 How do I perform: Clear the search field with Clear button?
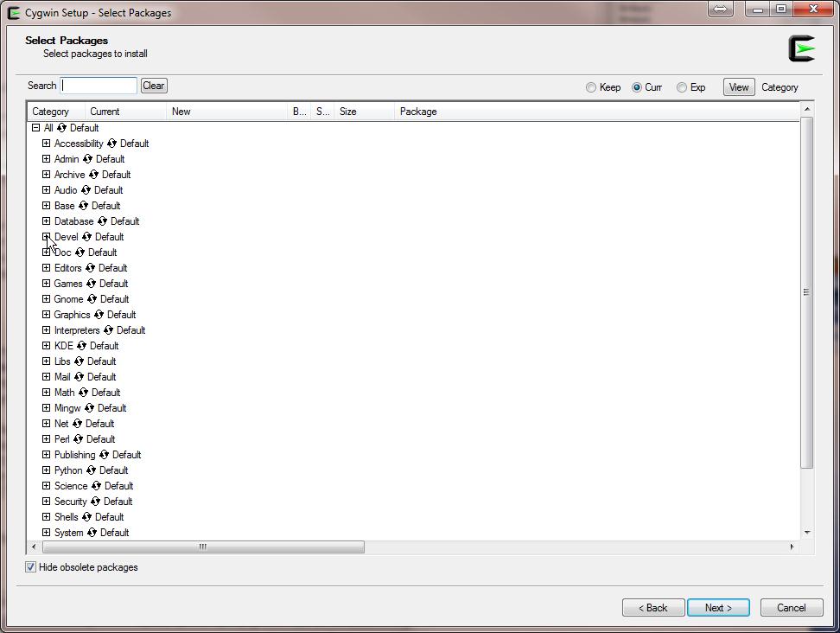point(154,86)
